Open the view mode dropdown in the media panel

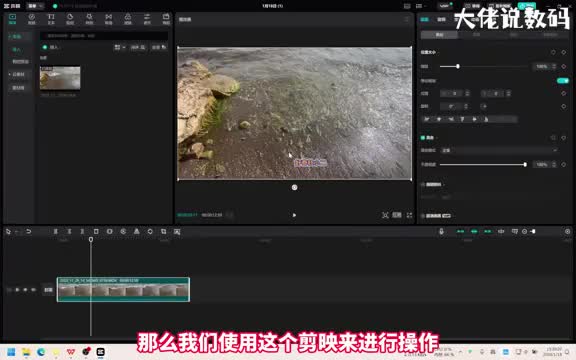click(x=120, y=47)
